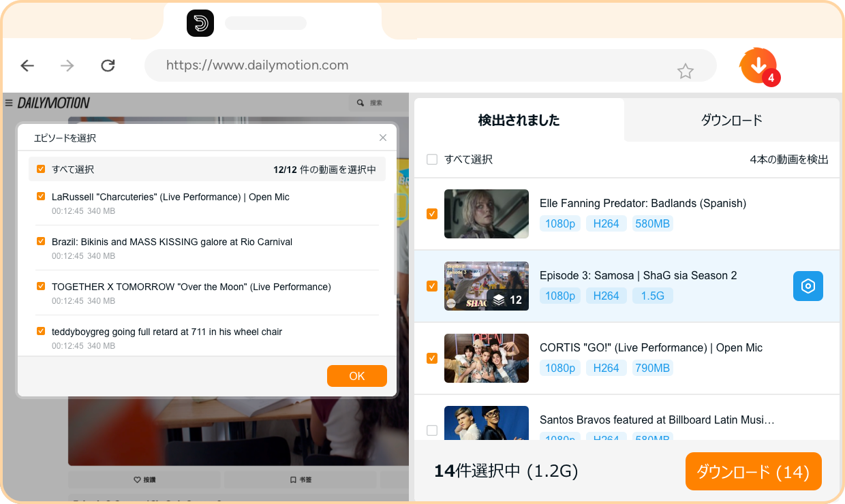Switch to the ダウンロード tab
This screenshot has width=845, height=504.
click(x=731, y=120)
